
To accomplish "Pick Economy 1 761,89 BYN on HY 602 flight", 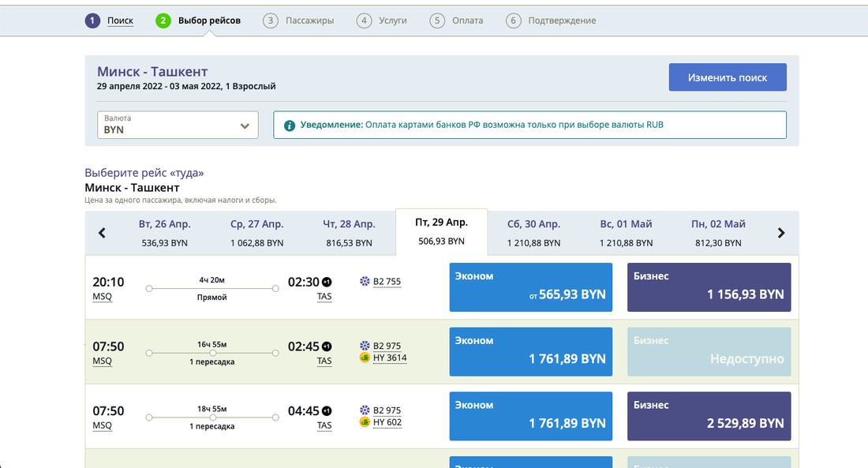I will click(x=530, y=416).
